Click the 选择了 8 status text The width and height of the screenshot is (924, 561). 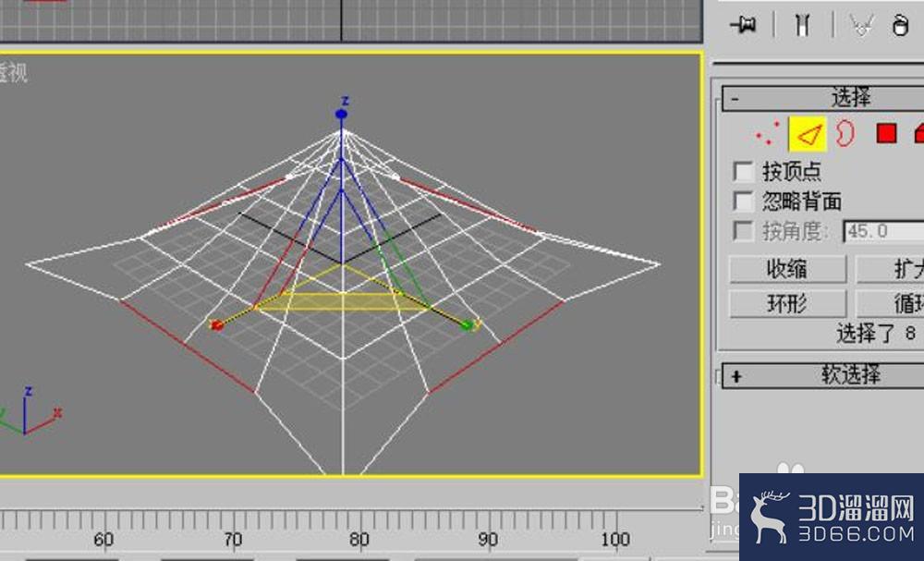tap(876, 335)
